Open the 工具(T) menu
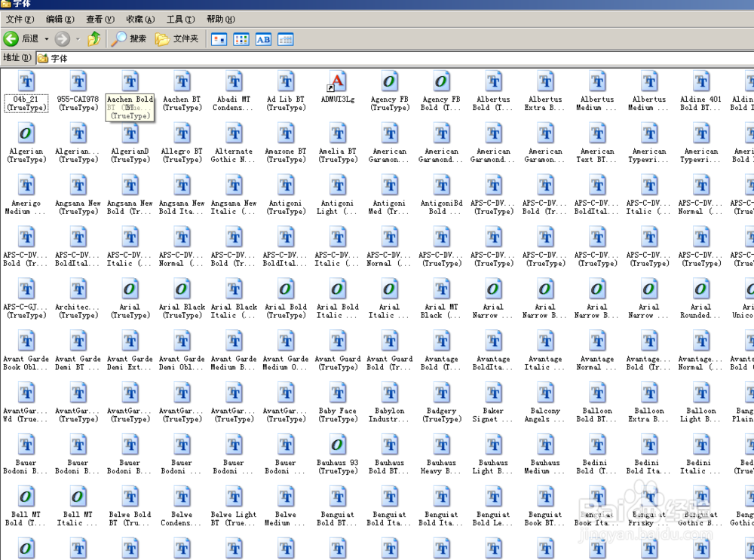Image resolution: width=754 pixels, height=560 pixels. (x=180, y=20)
